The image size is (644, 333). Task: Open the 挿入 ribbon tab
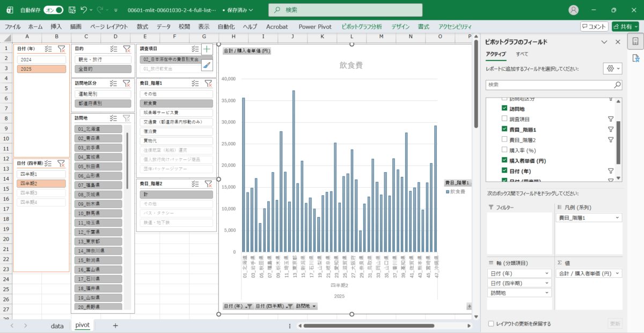coord(56,26)
